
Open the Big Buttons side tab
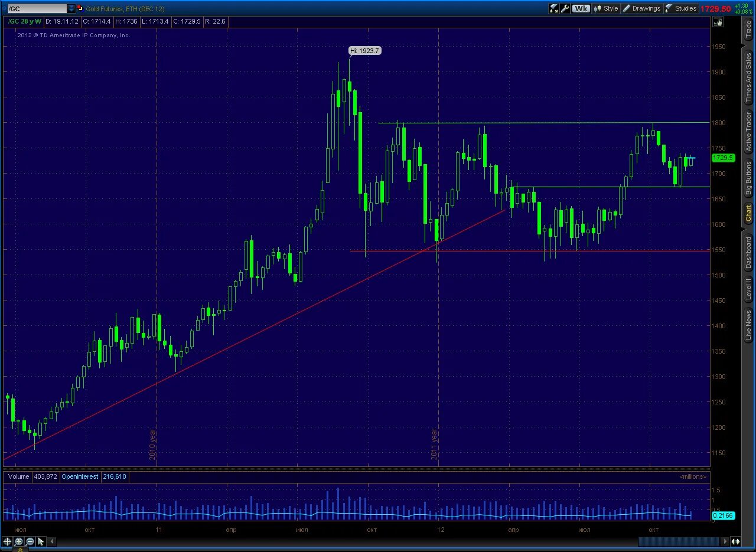coord(748,178)
